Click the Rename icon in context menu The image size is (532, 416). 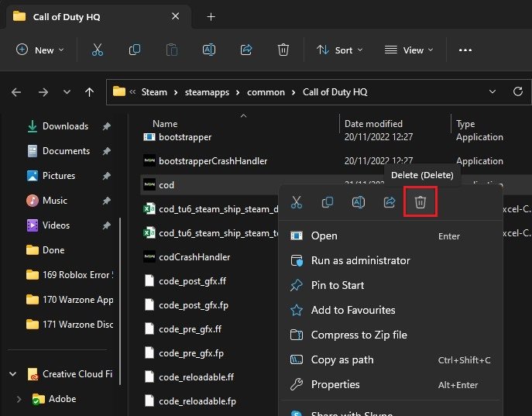click(x=359, y=202)
